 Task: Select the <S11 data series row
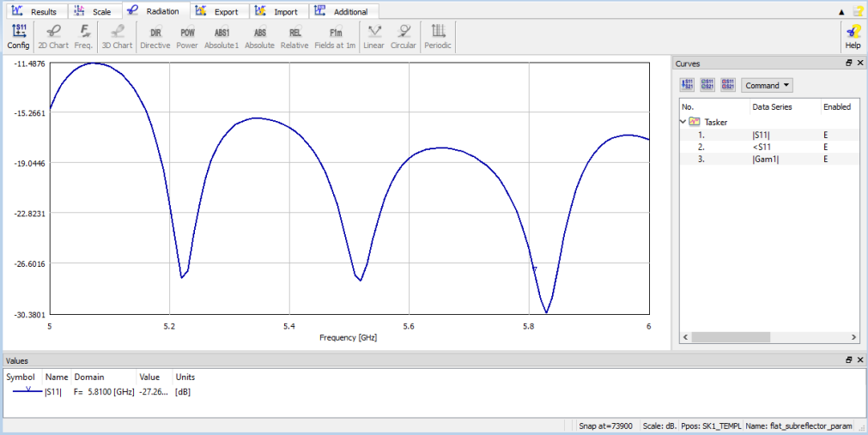[769, 147]
